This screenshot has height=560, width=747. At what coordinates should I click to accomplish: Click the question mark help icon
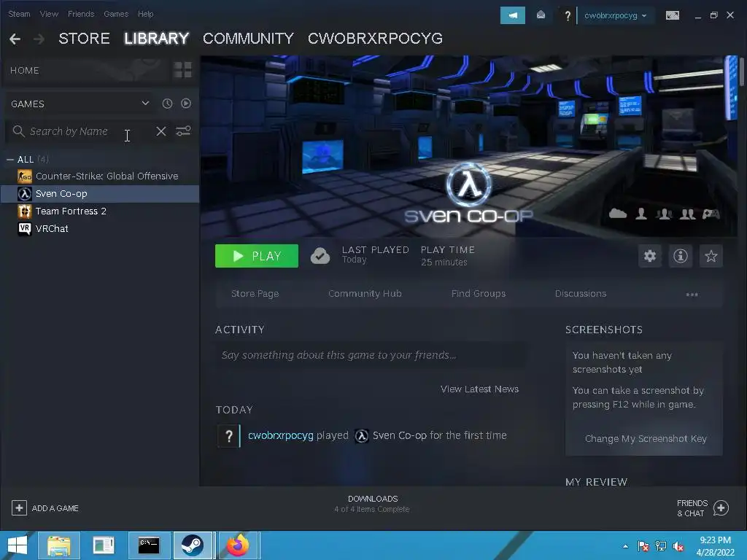tap(568, 16)
